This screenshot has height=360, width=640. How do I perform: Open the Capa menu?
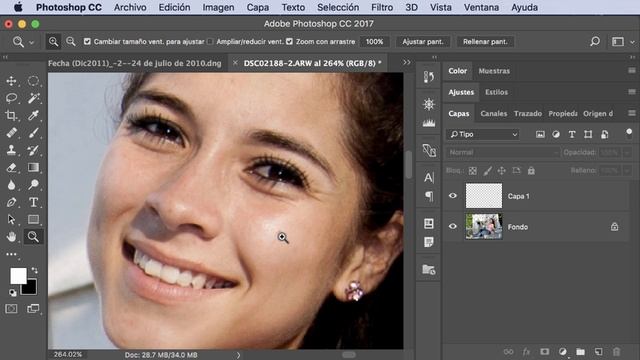(x=258, y=7)
